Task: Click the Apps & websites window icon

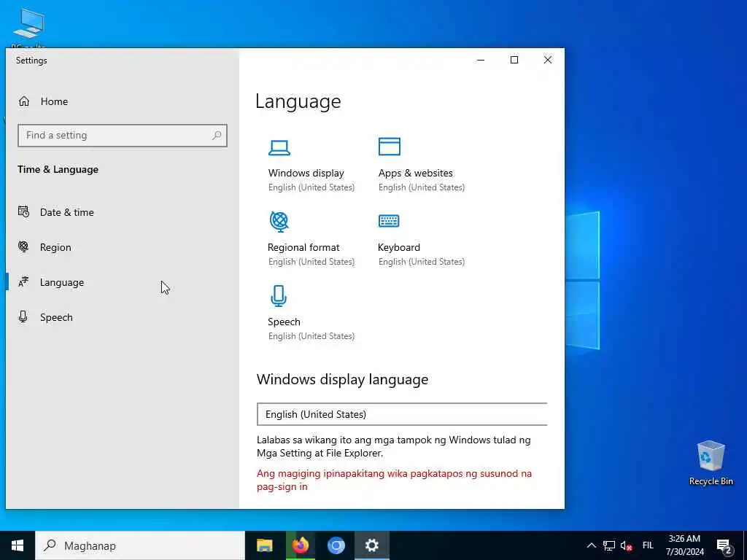Action: [390, 147]
